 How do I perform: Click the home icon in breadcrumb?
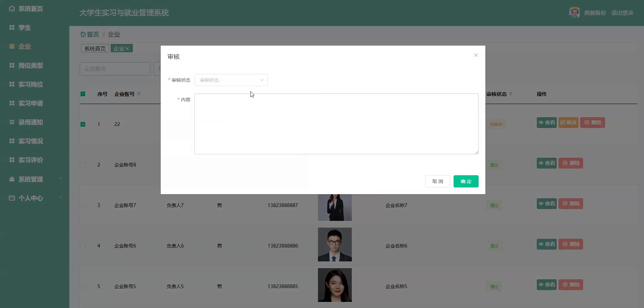tap(83, 34)
